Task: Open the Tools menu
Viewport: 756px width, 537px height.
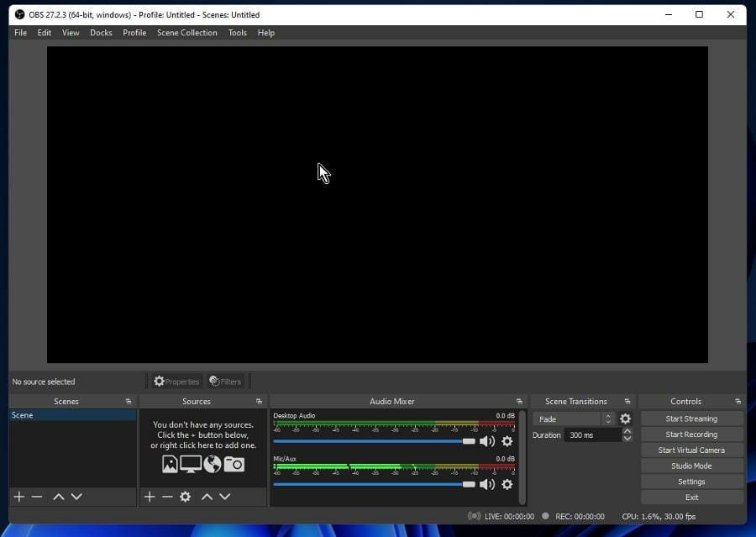Action: 238,33
